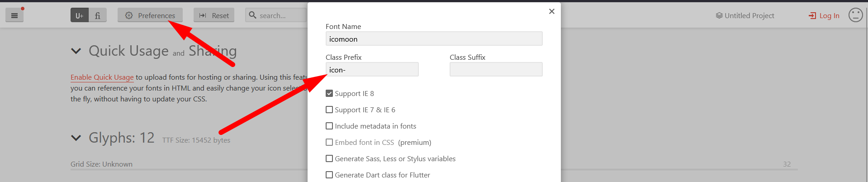Click the Enable Quick Usage link

102,77
